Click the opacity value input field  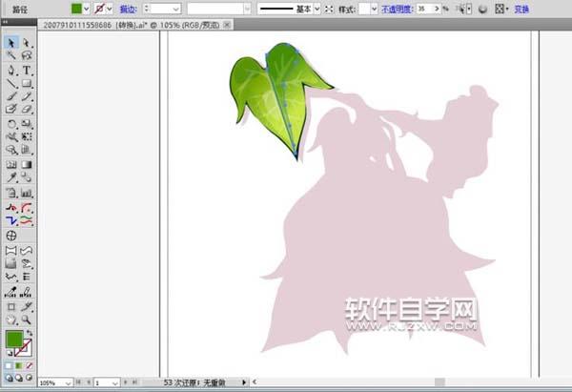[423, 9]
